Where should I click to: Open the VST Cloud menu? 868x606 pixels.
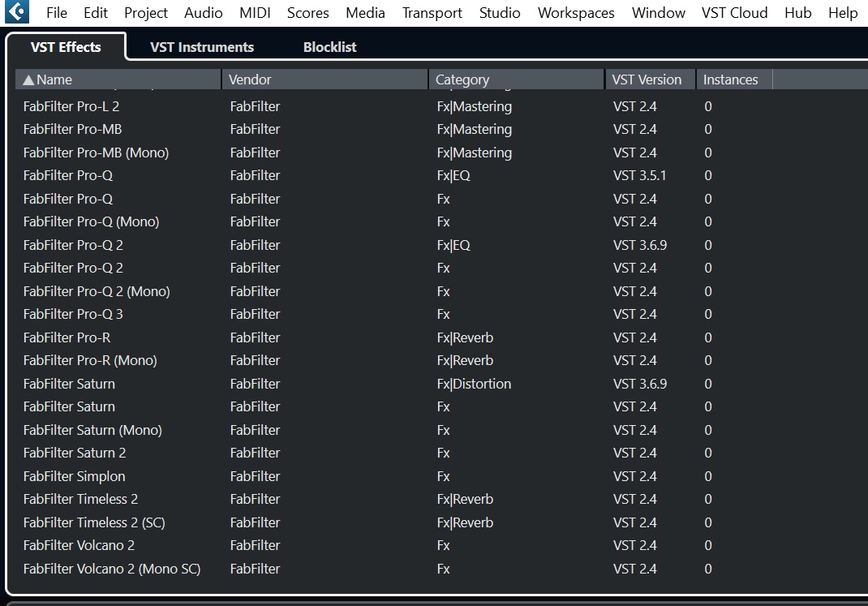734,13
